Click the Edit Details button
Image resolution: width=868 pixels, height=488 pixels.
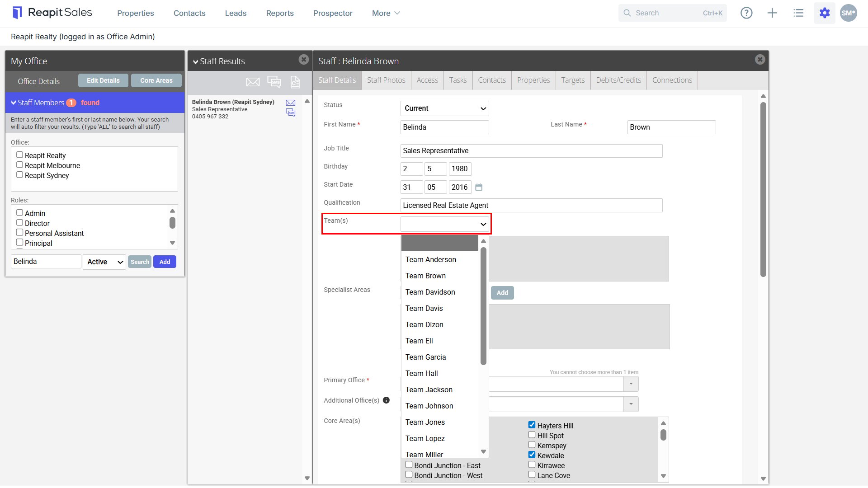[103, 80]
